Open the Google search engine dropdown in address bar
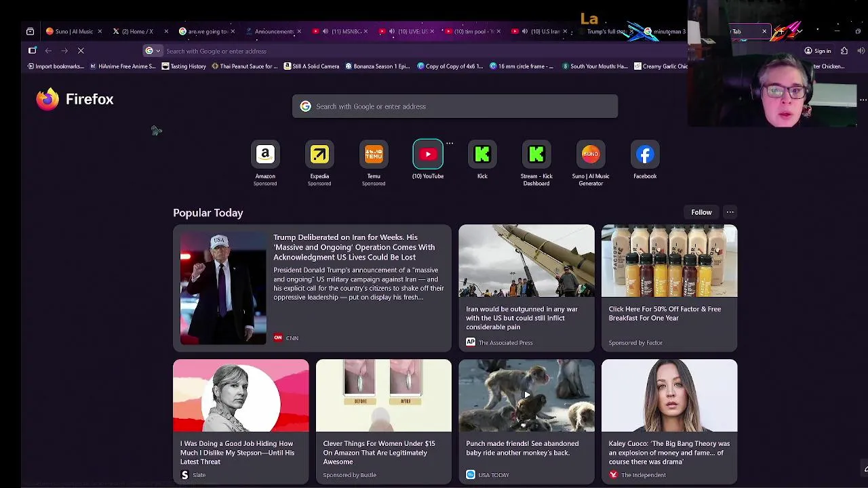The image size is (868, 488). click(x=153, y=51)
